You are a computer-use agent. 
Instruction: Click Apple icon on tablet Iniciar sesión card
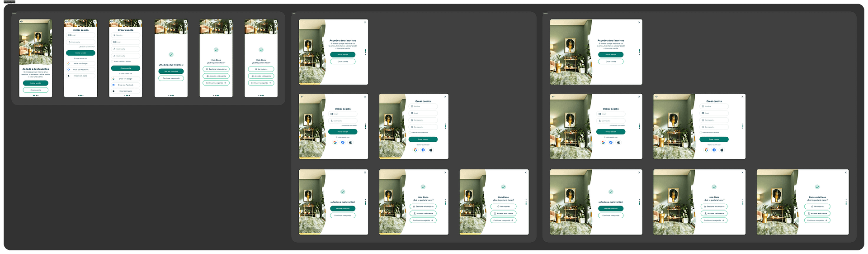[350, 142]
